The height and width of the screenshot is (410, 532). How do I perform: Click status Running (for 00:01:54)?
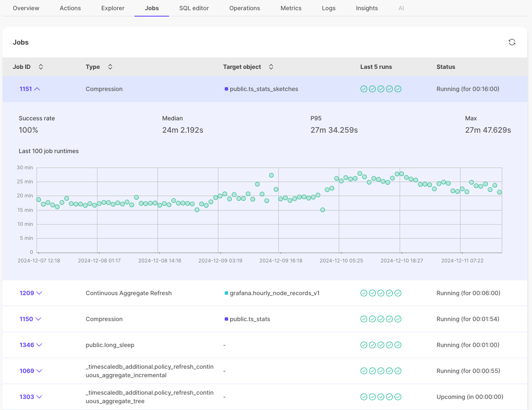point(468,319)
